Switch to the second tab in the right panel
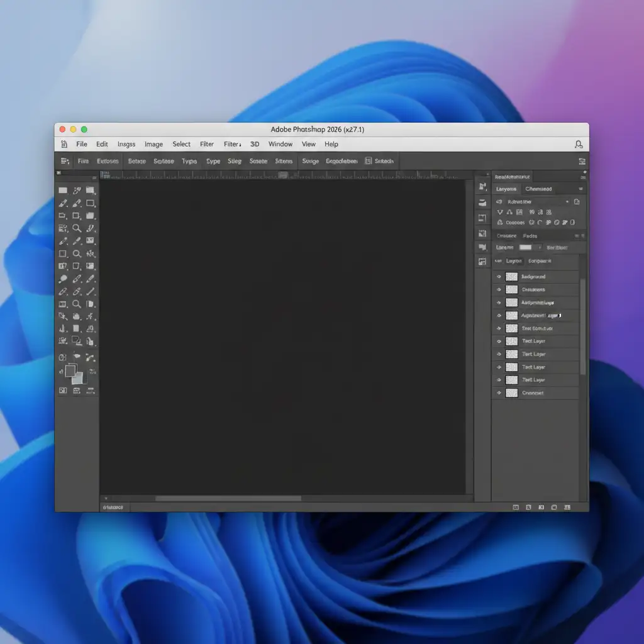Screen dimensions: 644x644 pyautogui.click(x=538, y=189)
